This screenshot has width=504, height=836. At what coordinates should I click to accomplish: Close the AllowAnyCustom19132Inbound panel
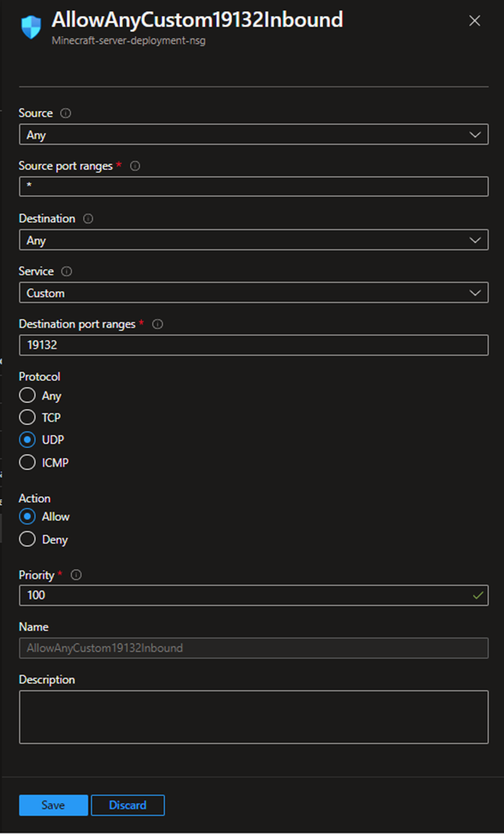point(475,21)
